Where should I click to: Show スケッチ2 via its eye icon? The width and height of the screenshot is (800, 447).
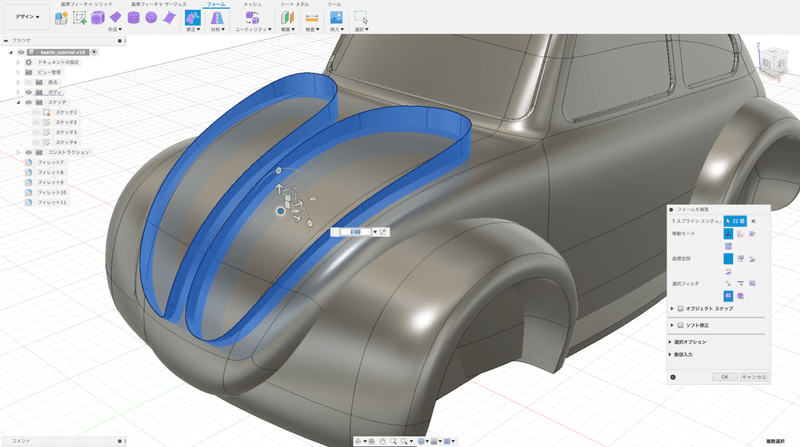pos(36,122)
